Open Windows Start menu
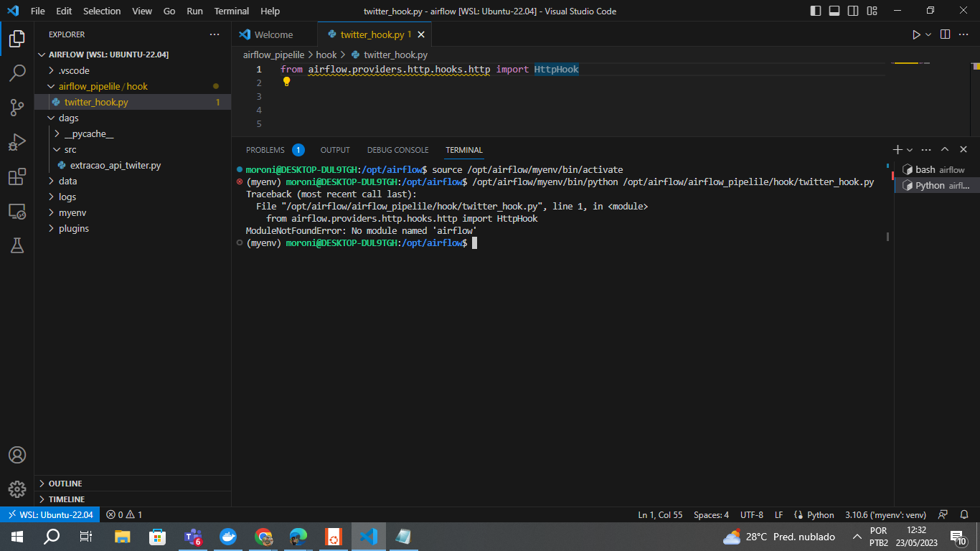 click(x=17, y=537)
